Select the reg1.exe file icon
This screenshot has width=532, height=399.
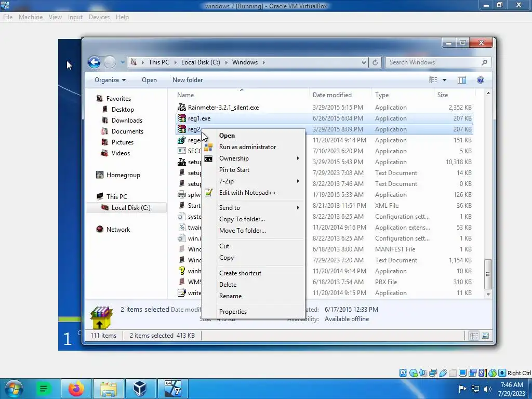click(x=182, y=118)
